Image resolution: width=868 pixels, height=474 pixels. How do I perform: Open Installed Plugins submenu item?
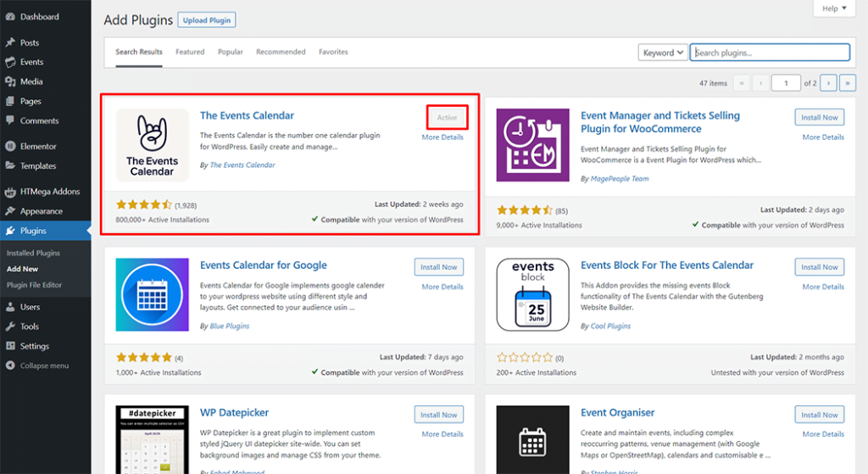33,253
